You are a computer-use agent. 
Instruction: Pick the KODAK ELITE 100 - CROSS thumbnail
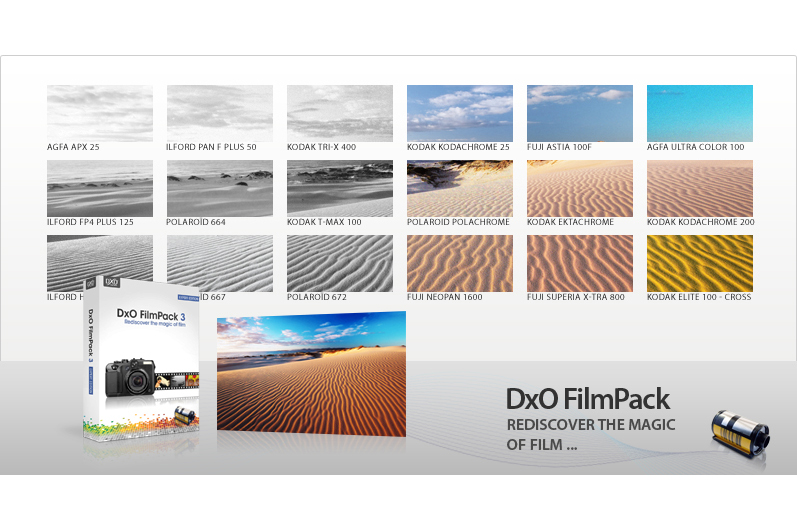click(699, 263)
